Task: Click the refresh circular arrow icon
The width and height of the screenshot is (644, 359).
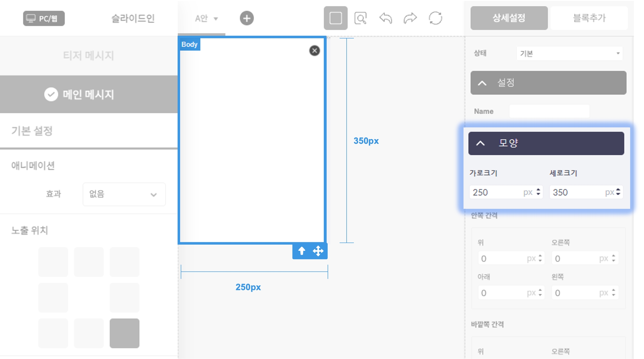Action: pyautogui.click(x=435, y=18)
